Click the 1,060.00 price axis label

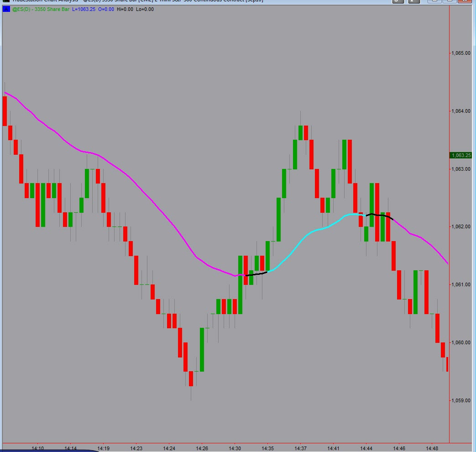point(461,342)
